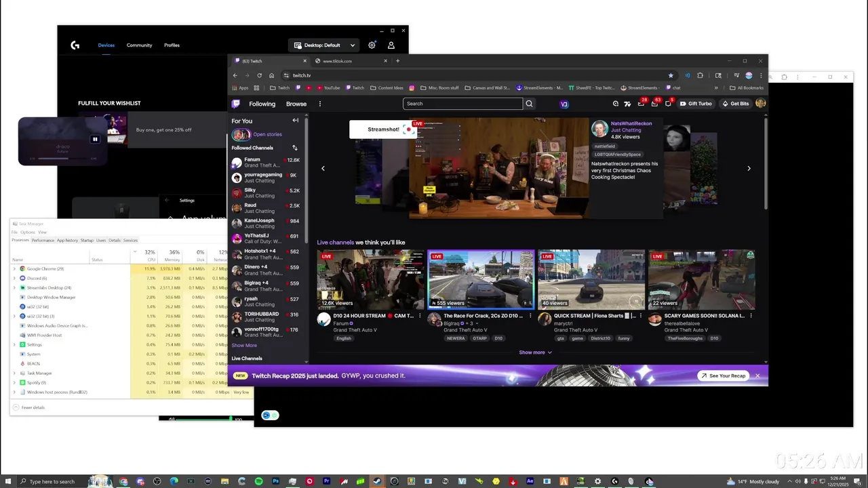This screenshot has width=868, height=488.
Task: Open Twitch Browse page
Action: click(296, 104)
